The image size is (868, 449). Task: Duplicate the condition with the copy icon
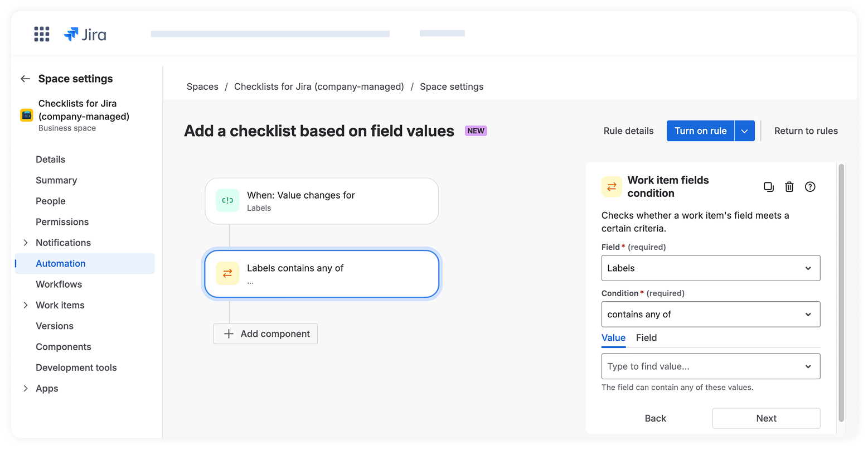click(x=768, y=187)
